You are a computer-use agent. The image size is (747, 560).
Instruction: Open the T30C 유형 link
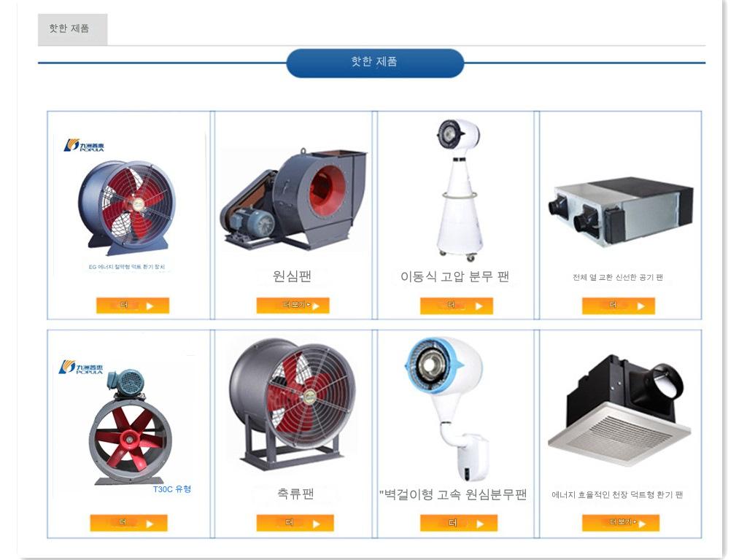172,489
